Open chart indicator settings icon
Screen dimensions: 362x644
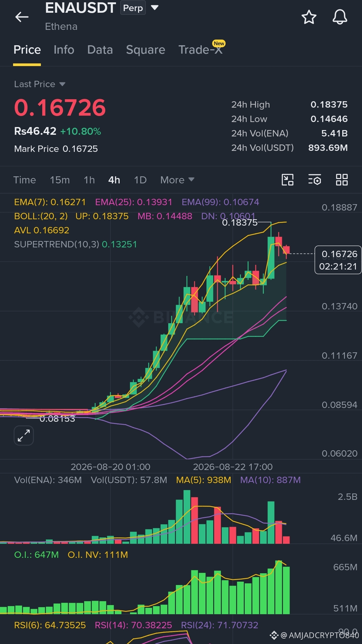[315, 180]
